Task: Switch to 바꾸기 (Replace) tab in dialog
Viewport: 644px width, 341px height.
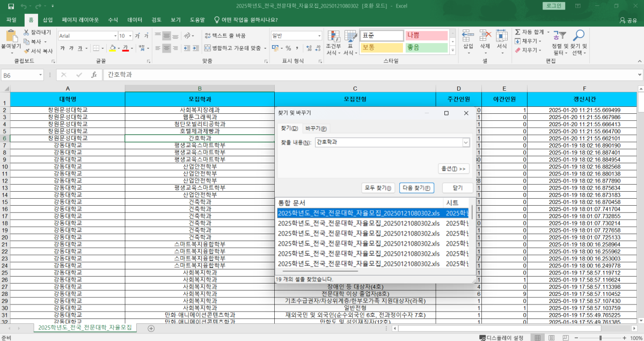Action: pos(316,128)
